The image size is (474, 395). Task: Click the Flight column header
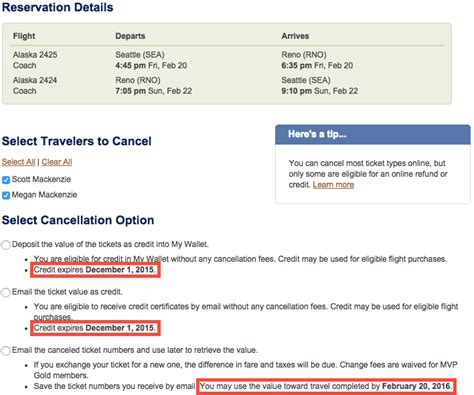(x=24, y=36)
